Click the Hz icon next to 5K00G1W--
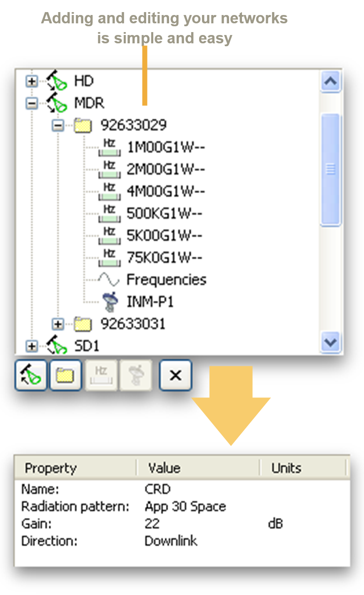This screenshot has height=595, width=364. coord(110,235)
